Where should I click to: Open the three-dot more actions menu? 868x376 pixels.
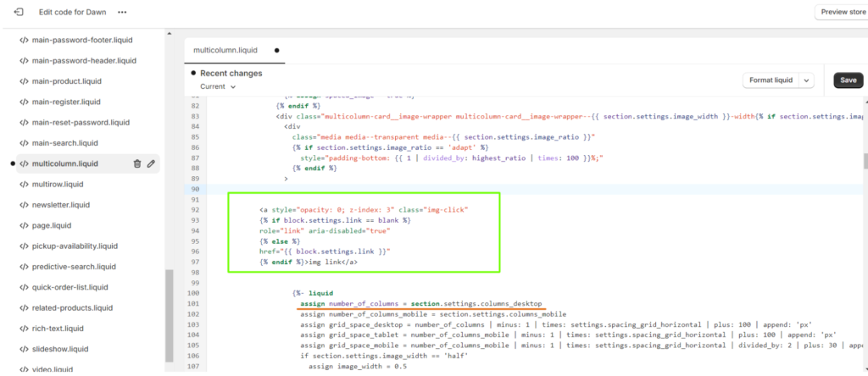122,12
